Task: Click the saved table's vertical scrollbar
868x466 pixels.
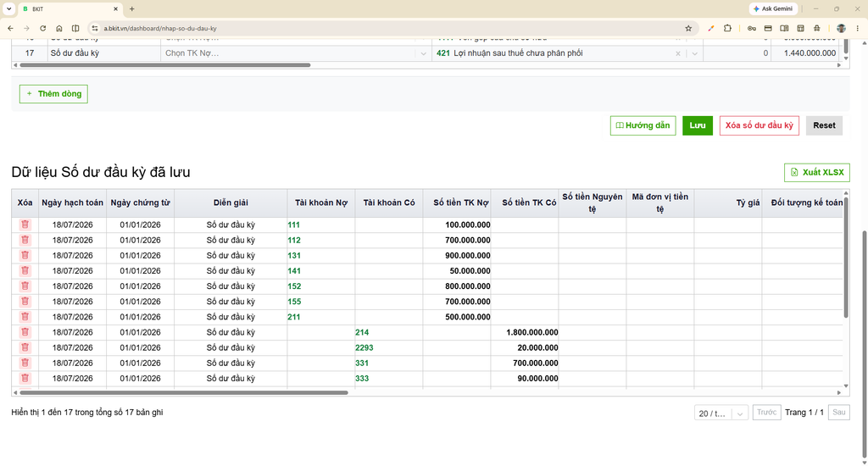Action: tap(846, 258)
